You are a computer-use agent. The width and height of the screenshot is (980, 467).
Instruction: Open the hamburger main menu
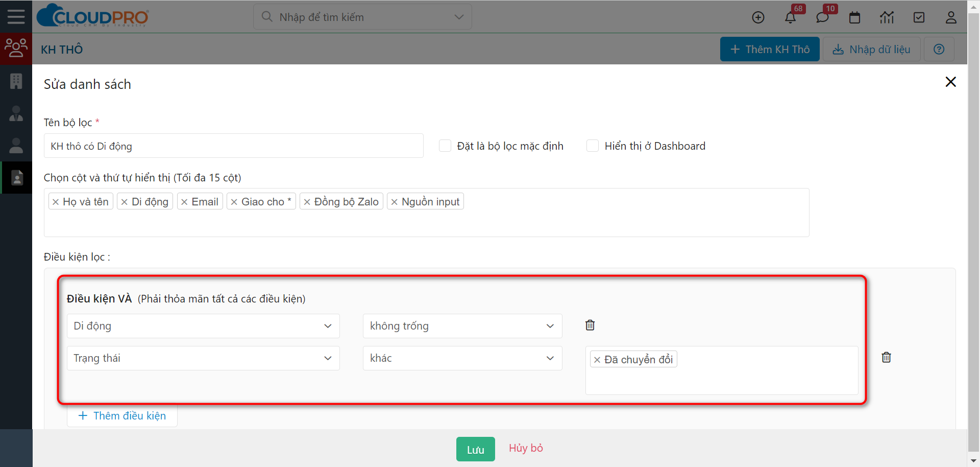[16, 16]
